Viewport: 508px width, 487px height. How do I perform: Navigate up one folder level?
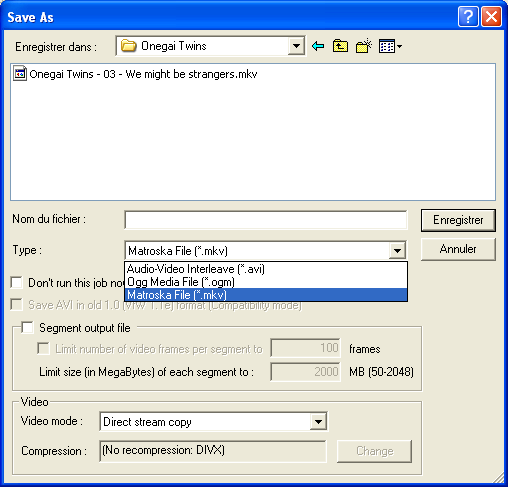pyautogui.click(x=340, y=46)
